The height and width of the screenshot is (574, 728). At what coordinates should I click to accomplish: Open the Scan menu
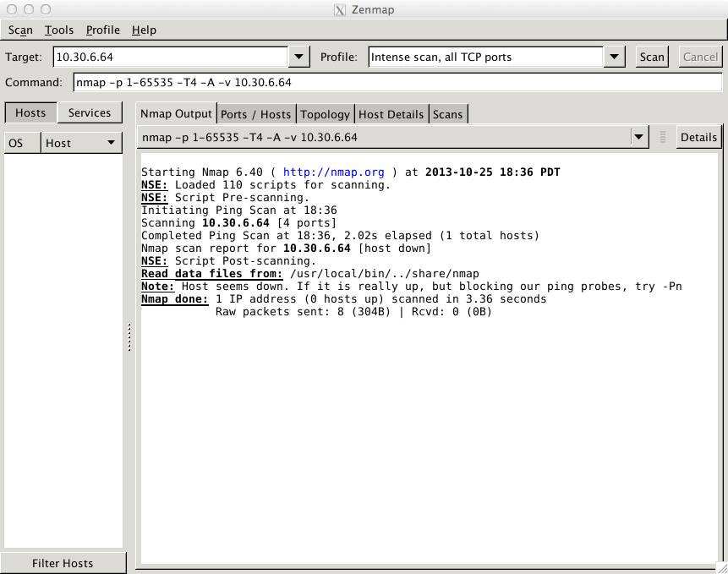tap(20, 30)
